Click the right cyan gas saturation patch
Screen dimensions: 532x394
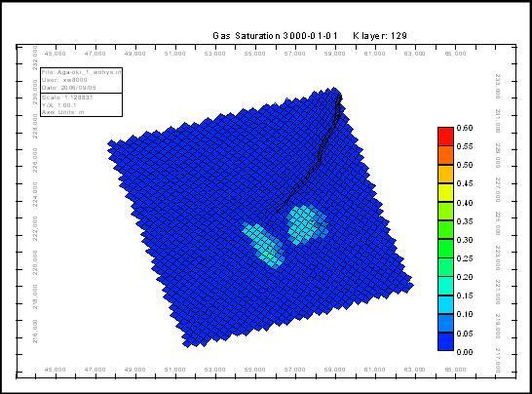coord(307,225)
